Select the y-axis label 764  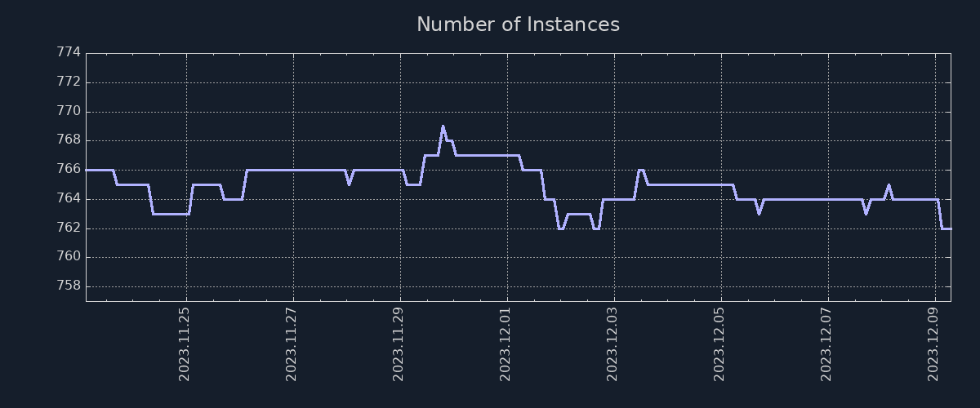click(69, 198)
